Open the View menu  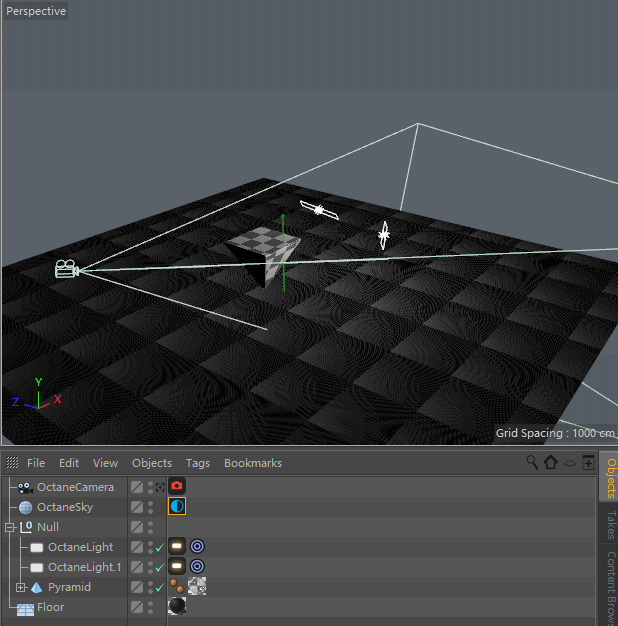click(105, 463)
